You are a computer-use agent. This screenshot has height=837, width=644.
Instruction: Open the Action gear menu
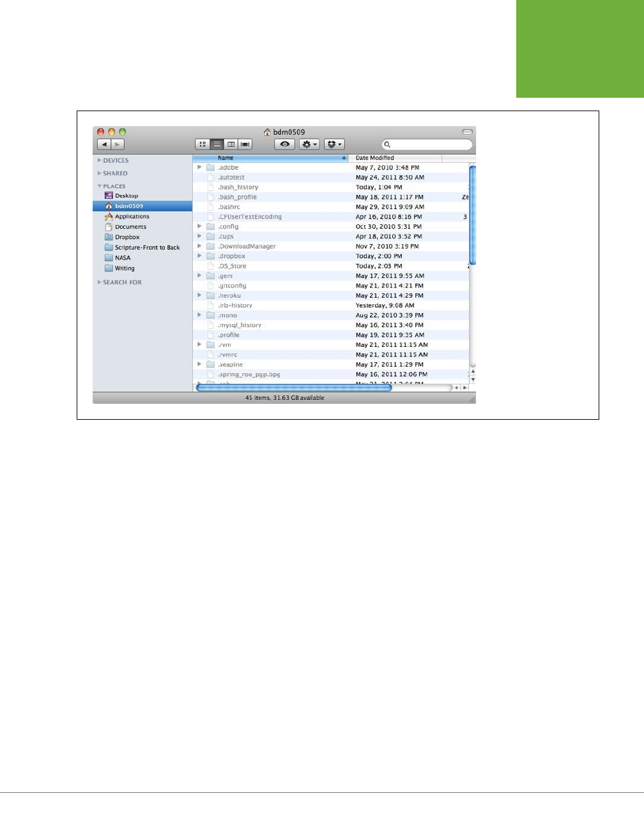pyautogui.click(x=309, y=144)
